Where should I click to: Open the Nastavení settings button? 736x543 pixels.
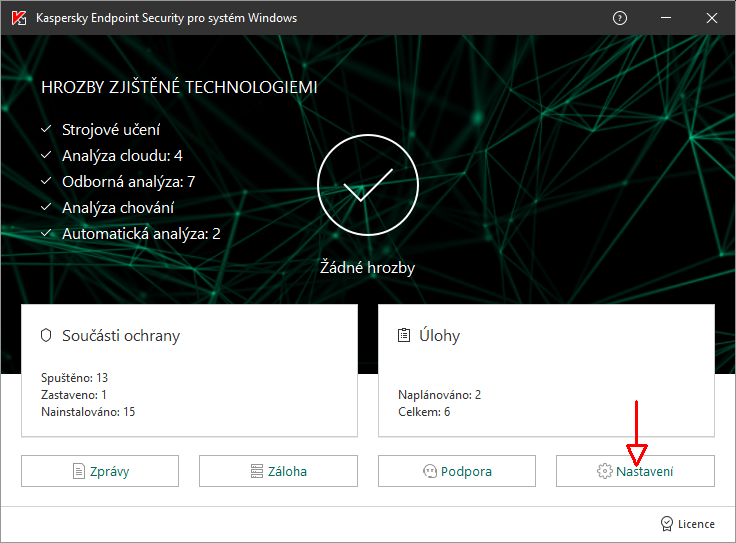coord(635,471)
